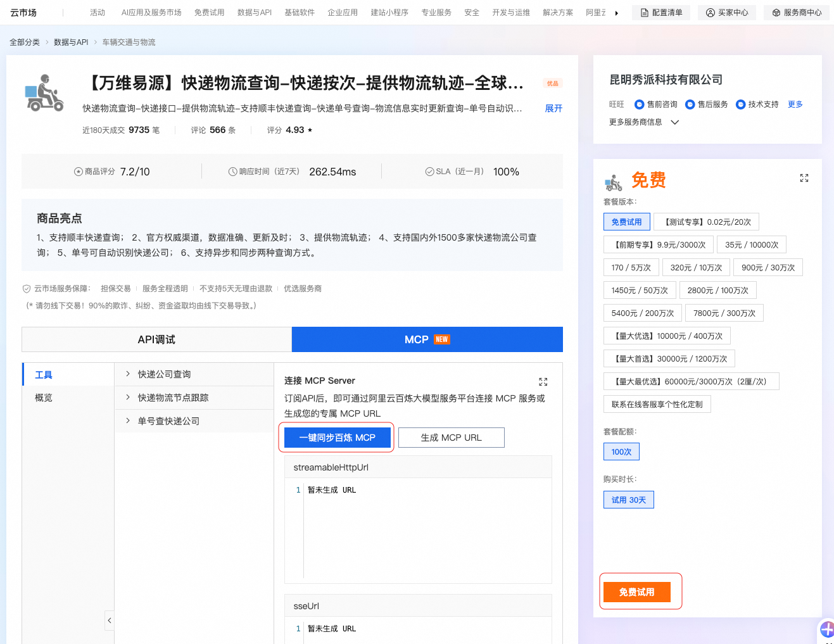Click the 更多 link beside 技术支持
This screenshot has height=644, width=834.
pyautogui.click(x=795, y=104)
